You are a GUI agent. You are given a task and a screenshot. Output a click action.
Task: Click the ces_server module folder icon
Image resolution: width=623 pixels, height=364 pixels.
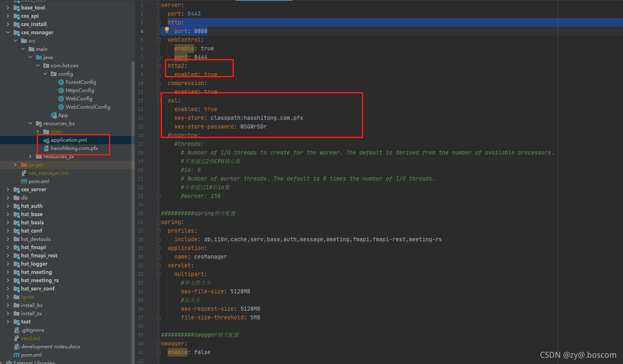[x=17, y=190]
